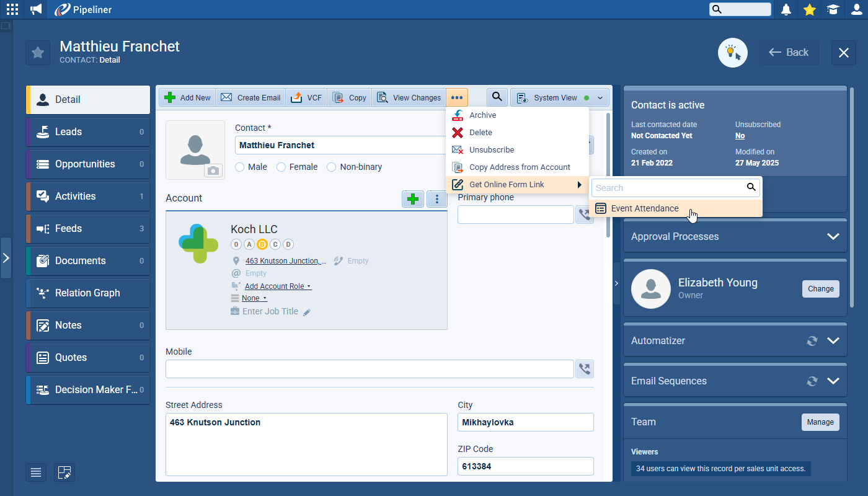The image size is (868, 496).
Task: Click the Change owner button
Action: [x=820, y=289]
